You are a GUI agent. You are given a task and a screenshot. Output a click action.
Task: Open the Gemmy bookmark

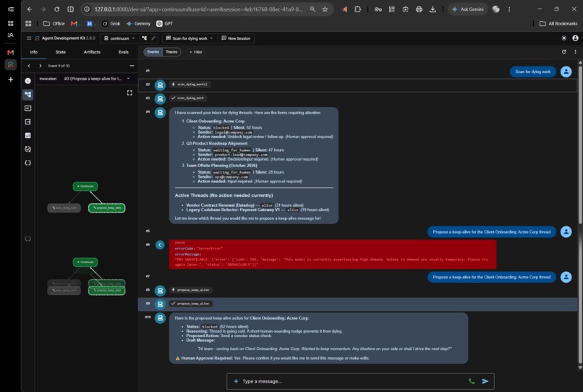click(138, 23)
